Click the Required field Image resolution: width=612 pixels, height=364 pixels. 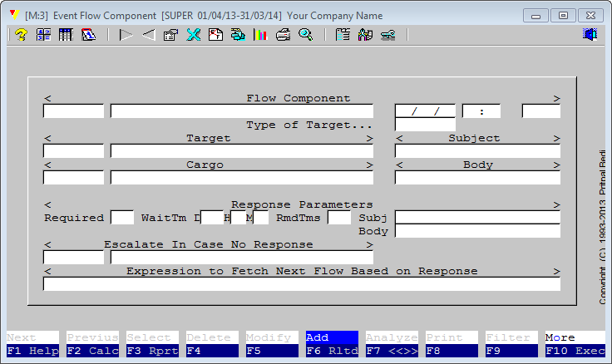click(122, 218)
